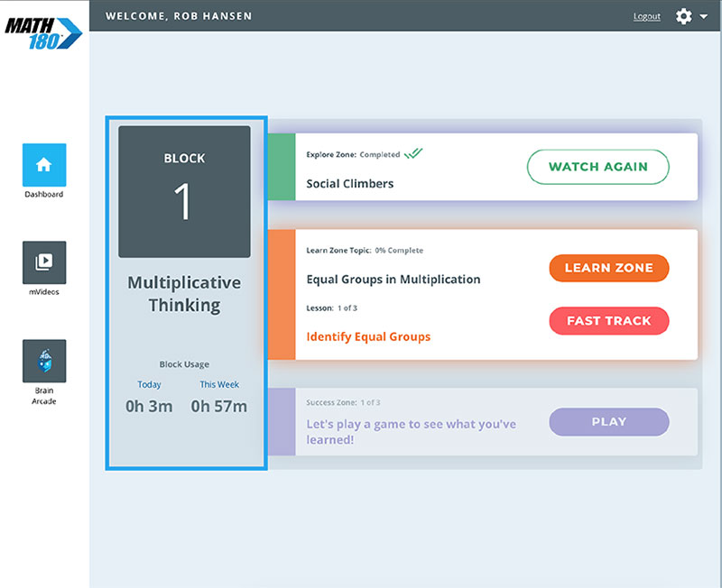The height and width of the screenshot is (588, 722).
Task: Click the Block Usage label
Action: (x=184, y=364)
